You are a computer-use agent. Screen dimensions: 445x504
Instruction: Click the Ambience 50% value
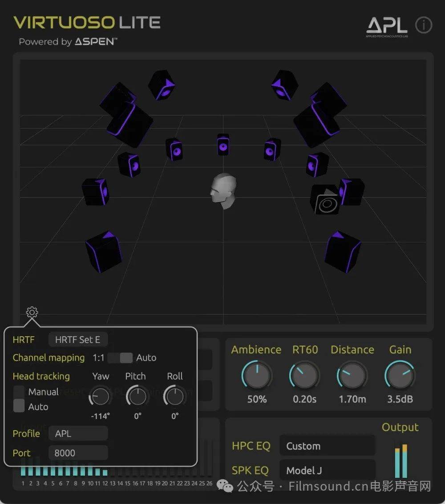(257, 399)
